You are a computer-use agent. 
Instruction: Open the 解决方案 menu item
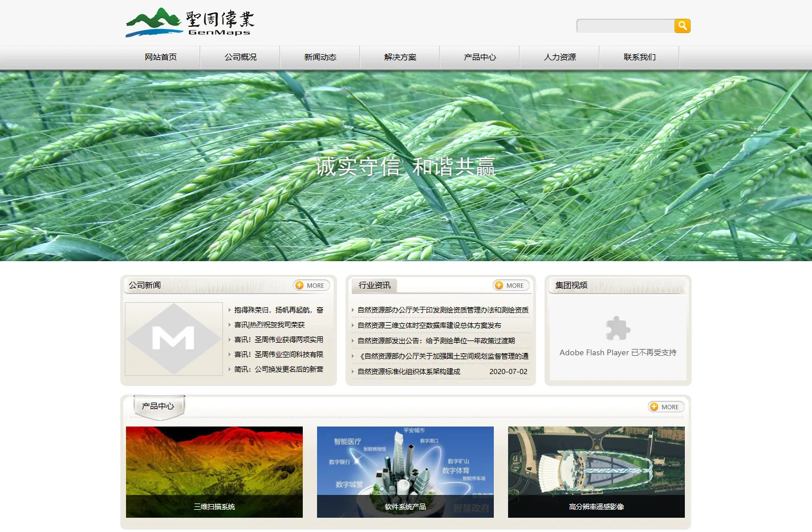click(400, 57)
